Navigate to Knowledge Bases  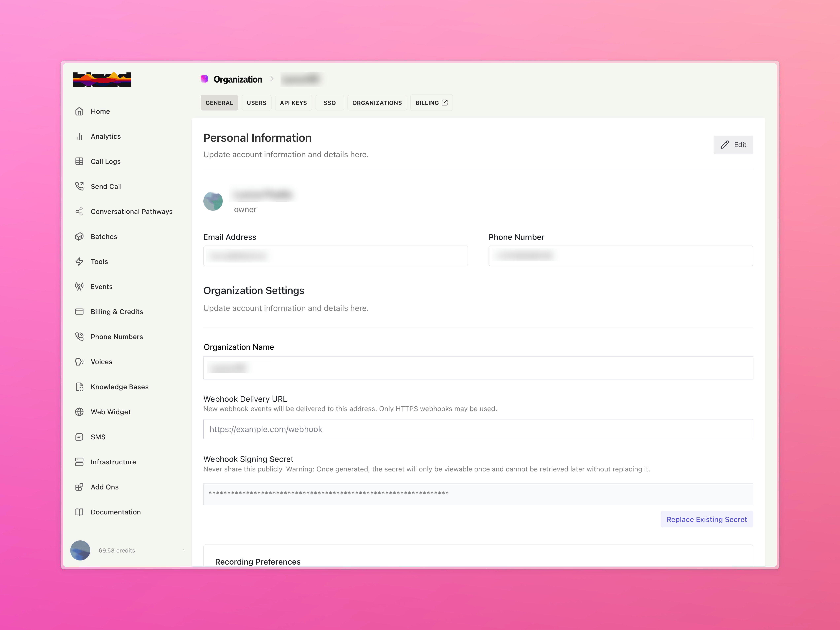[120, 387]
